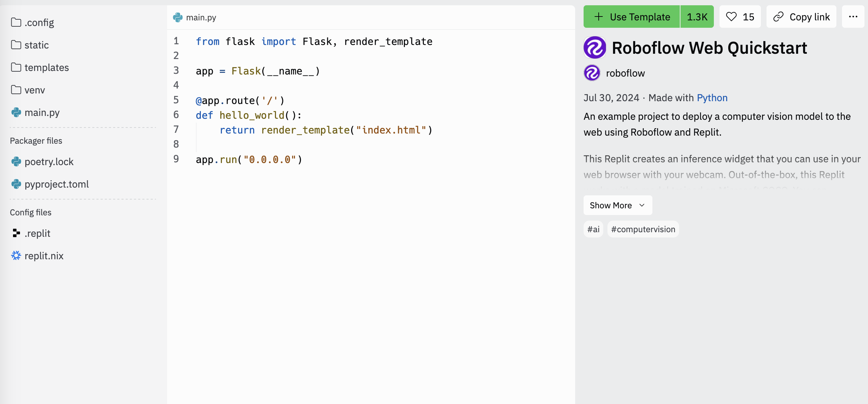The width and height of the screenshot is (868, 404).
Task: Open the replit.nix file
Action: coord(44,256)
